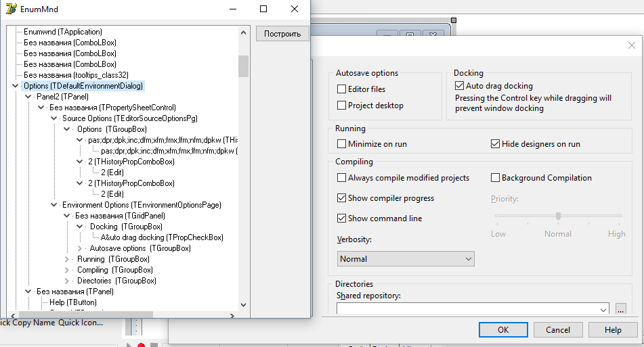Image resolution: width=644 pixels, height=347 pixels.
Task: Check Minimize on run
Action: point(341,144)
